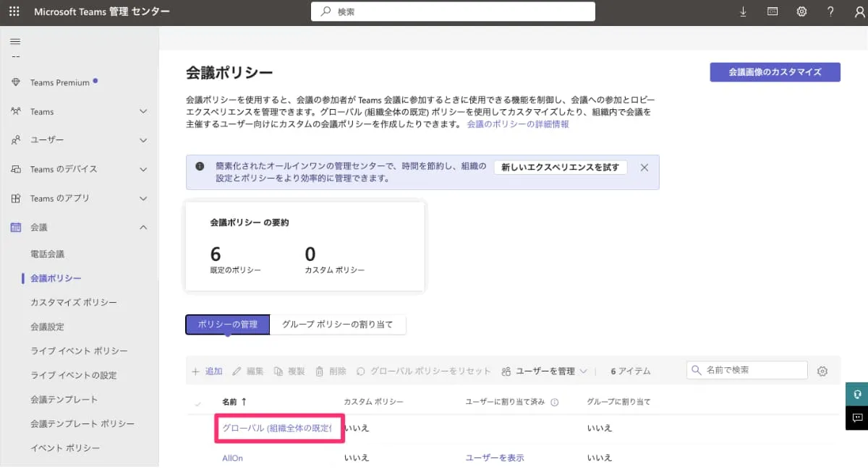Viewport: 868px width, 469px height.
Task: Open the filter settings gear above the policy table
Action: pos(822,370)
